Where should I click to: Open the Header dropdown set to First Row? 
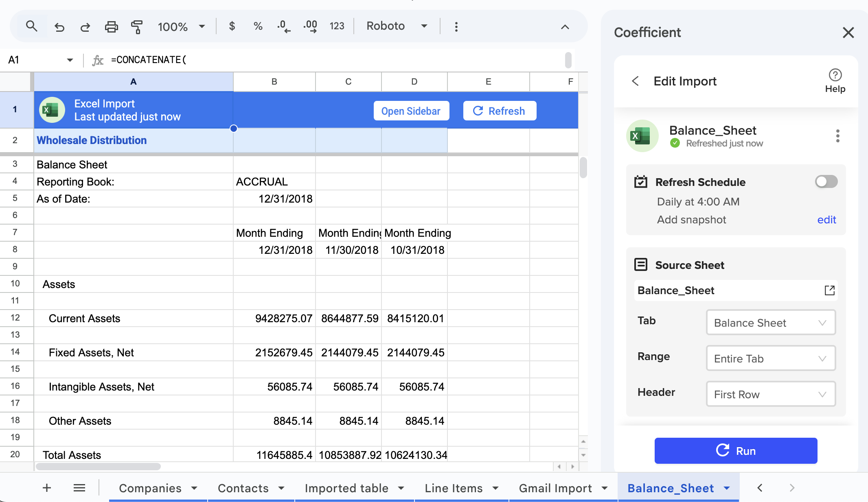click(770, 394)
